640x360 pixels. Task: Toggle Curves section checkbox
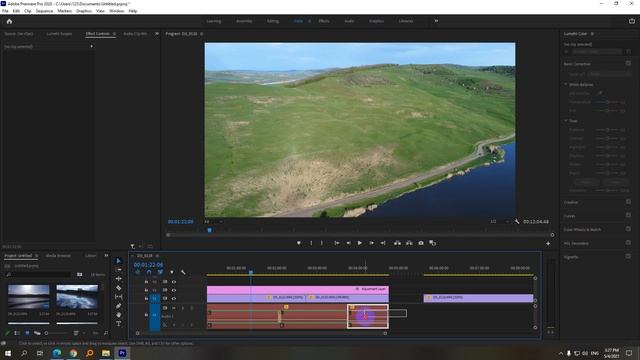pos(628,215)
